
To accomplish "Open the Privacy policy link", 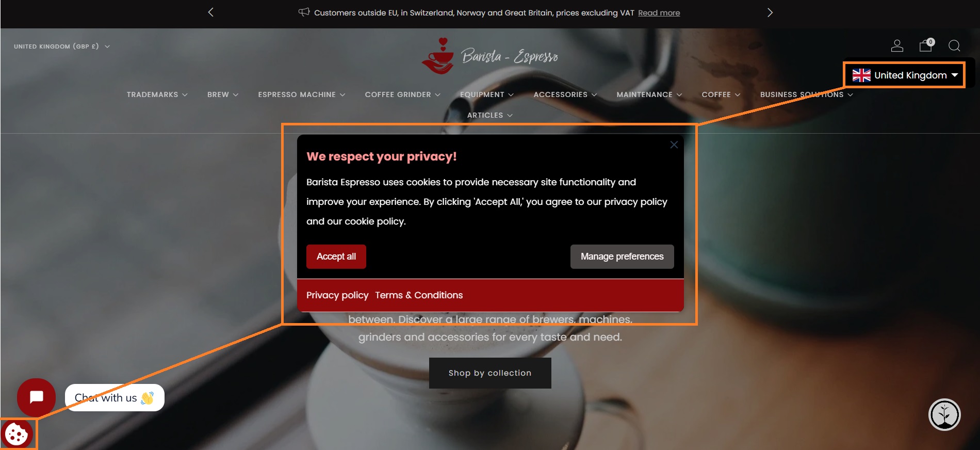I will pos(337,295).
